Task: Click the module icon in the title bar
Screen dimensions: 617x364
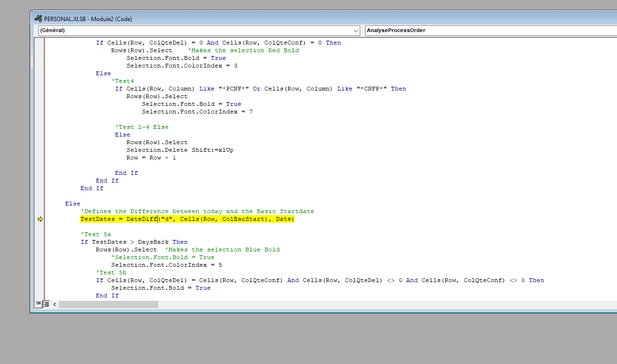Action: tap(38, 19)
